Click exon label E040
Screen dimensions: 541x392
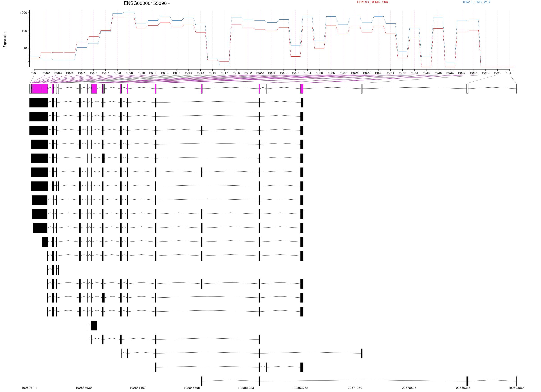(497, 73)
